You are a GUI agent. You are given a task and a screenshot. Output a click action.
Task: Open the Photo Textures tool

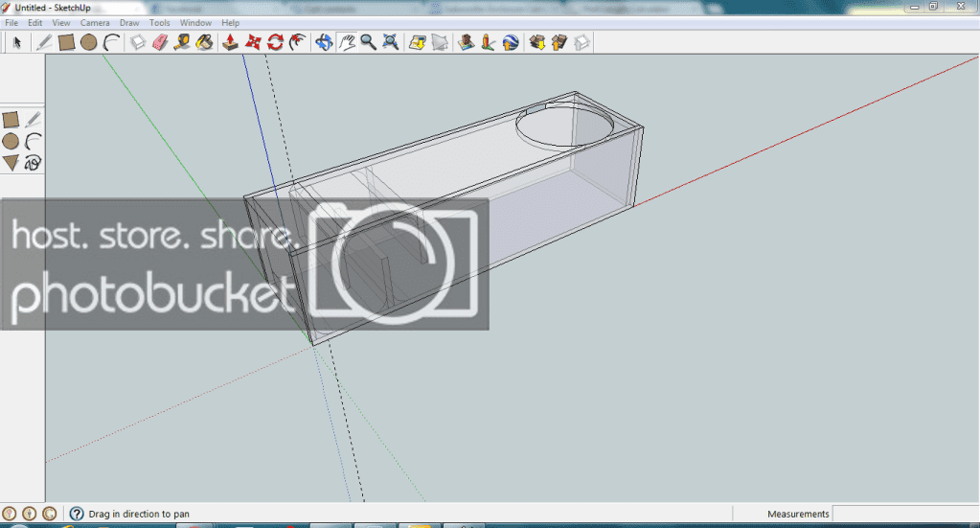coord(489,42)
